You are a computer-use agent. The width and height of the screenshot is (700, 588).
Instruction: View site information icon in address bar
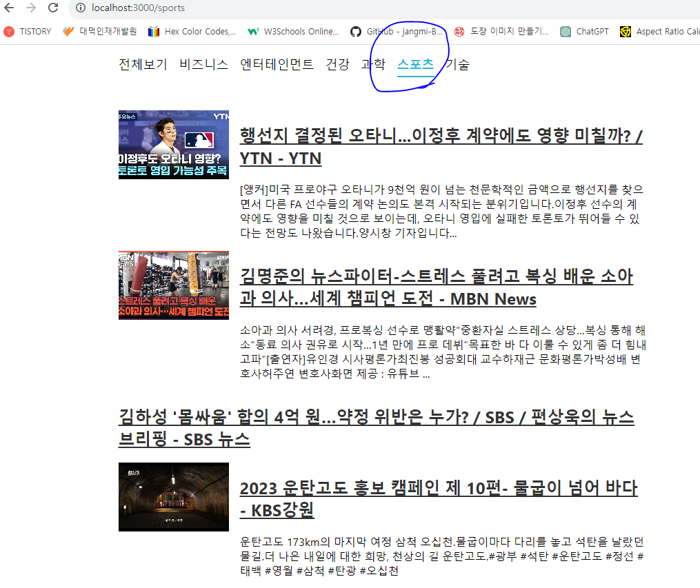(81, 8)
